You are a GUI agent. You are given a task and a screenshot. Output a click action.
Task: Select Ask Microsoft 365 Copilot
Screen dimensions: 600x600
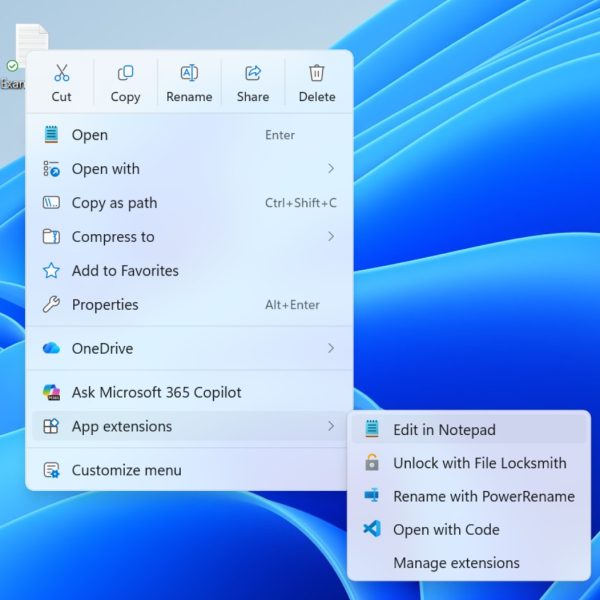[x=189, y=392]
